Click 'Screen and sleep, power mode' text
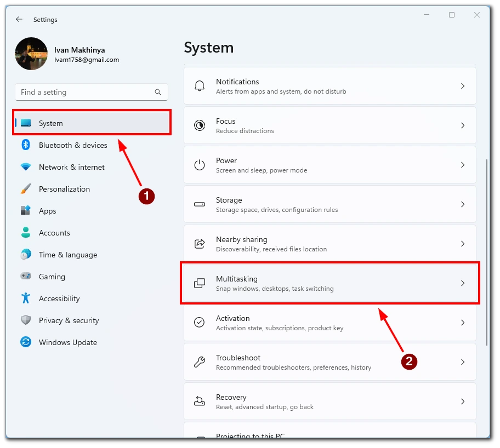The width and height of the screenshot is (500, 448). 262,170
